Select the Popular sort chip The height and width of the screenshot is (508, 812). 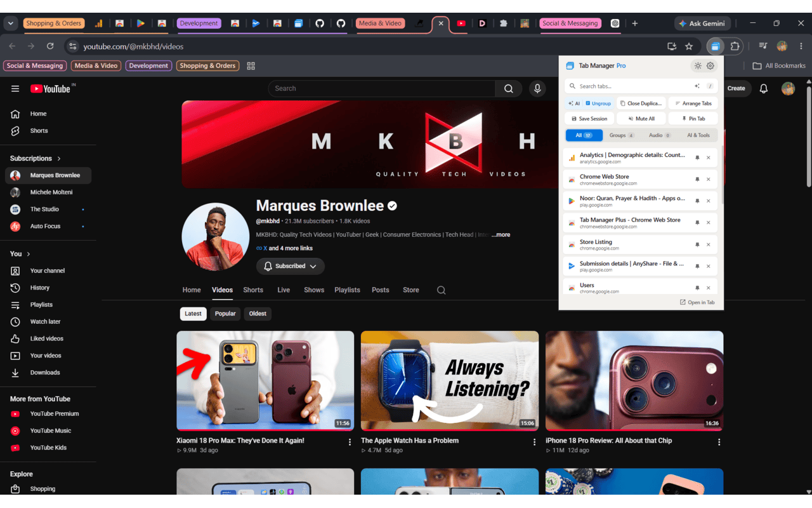(225, 314)
